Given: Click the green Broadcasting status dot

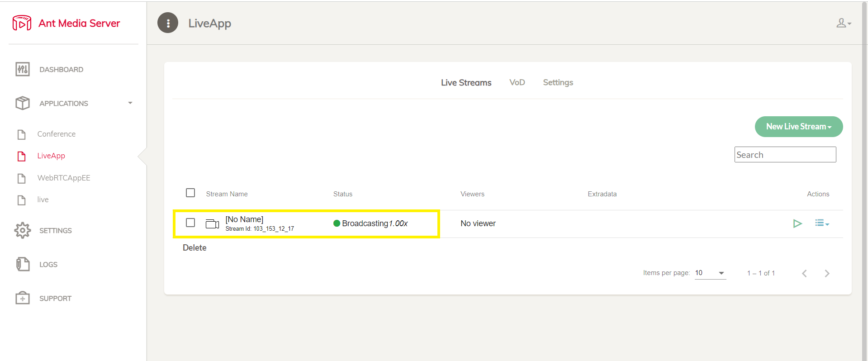Looking at the screenshot, I should tap(337, 223).
